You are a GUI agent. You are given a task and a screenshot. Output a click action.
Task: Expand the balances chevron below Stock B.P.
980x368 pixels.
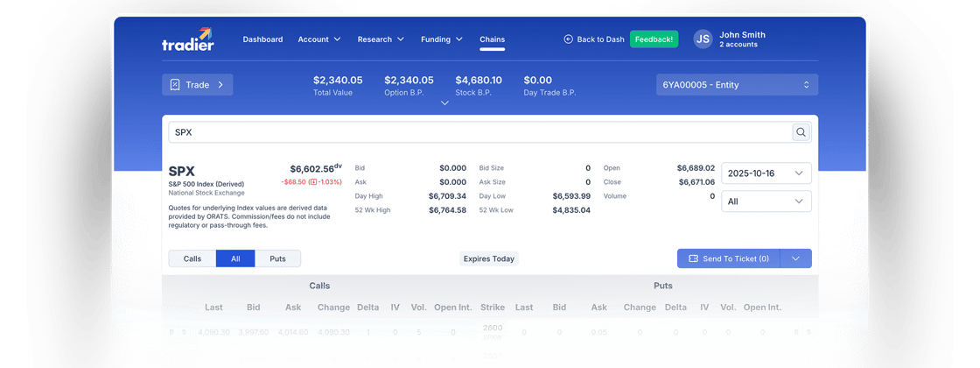[444, 103]
